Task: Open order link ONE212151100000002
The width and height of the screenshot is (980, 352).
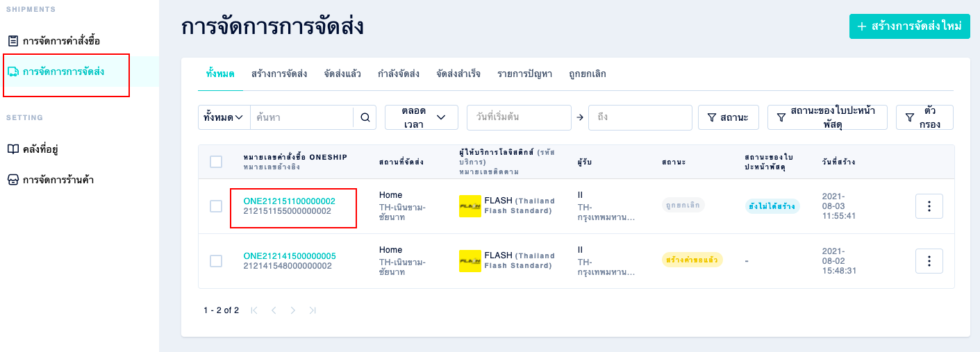Action: tap(289, 201)
